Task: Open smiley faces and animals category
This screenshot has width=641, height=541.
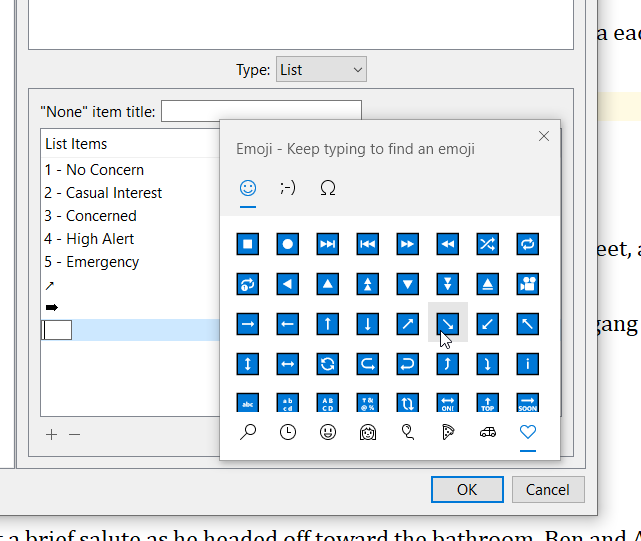Action: click(x=328, y=432)
